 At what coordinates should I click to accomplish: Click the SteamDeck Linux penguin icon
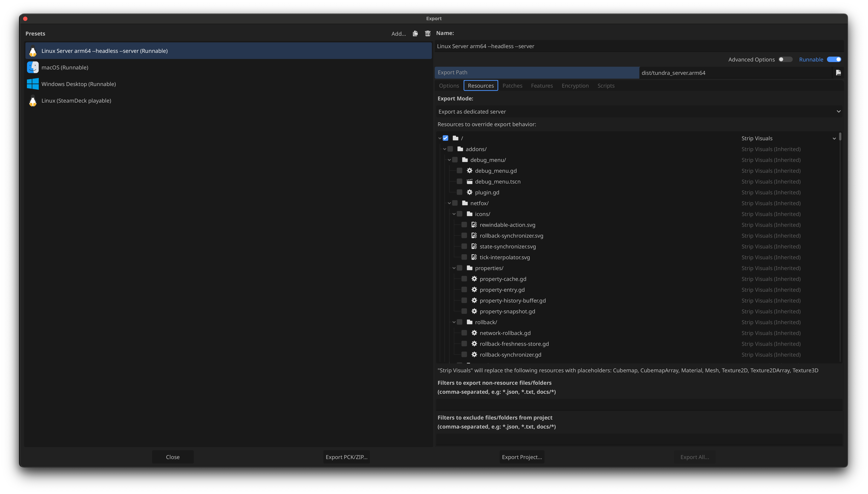pyautogui.click(x=33, y=101)
